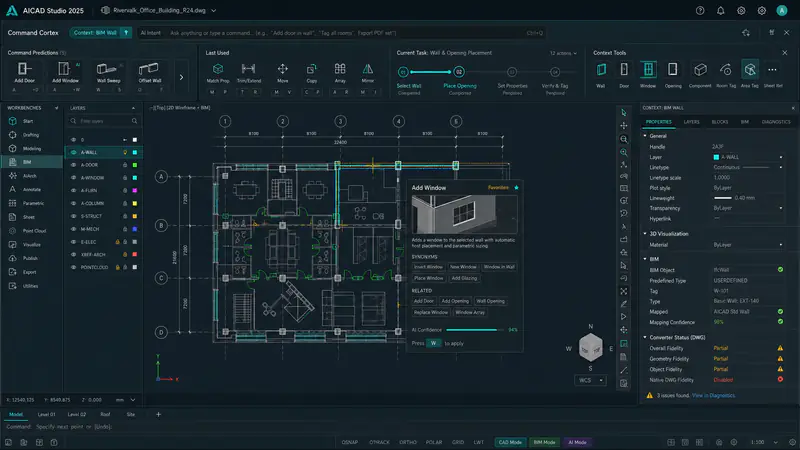Toggle GRID in status bar

coord(458,442)
